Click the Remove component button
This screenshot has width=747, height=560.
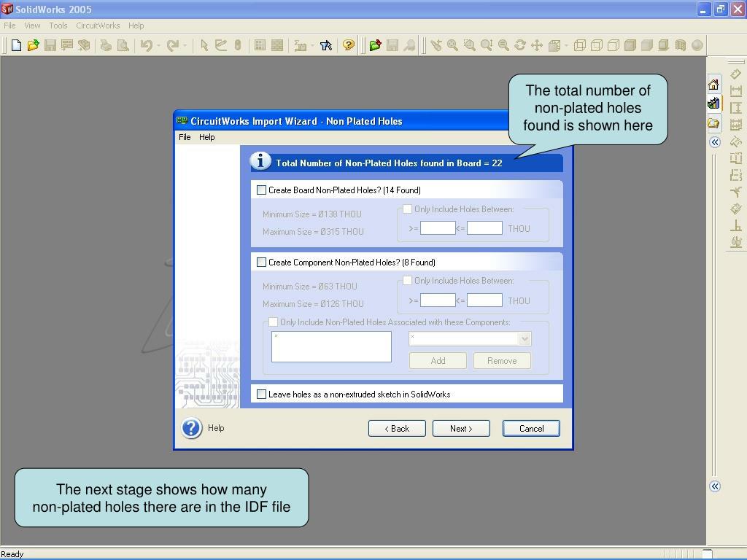(x=502, y=361)
